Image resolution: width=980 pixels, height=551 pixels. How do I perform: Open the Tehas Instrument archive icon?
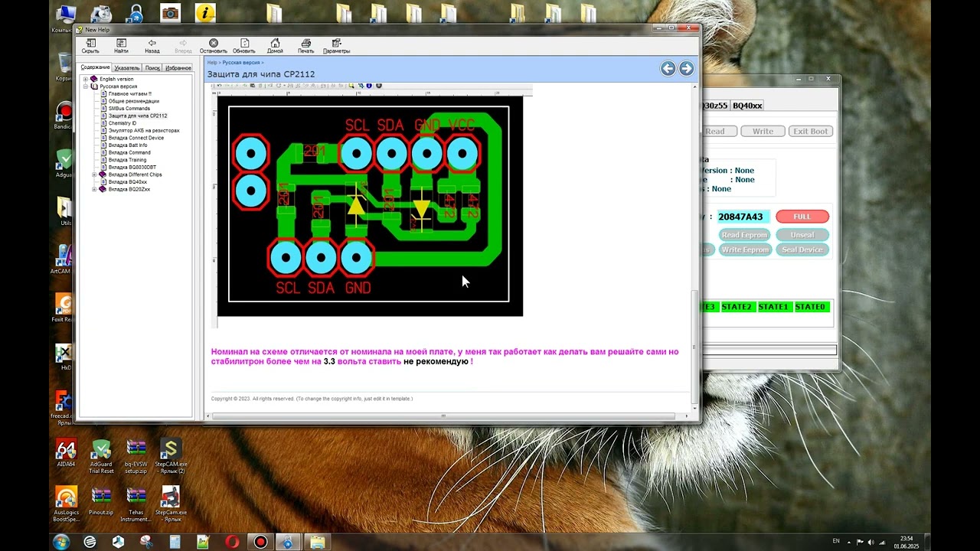point(136,504)
